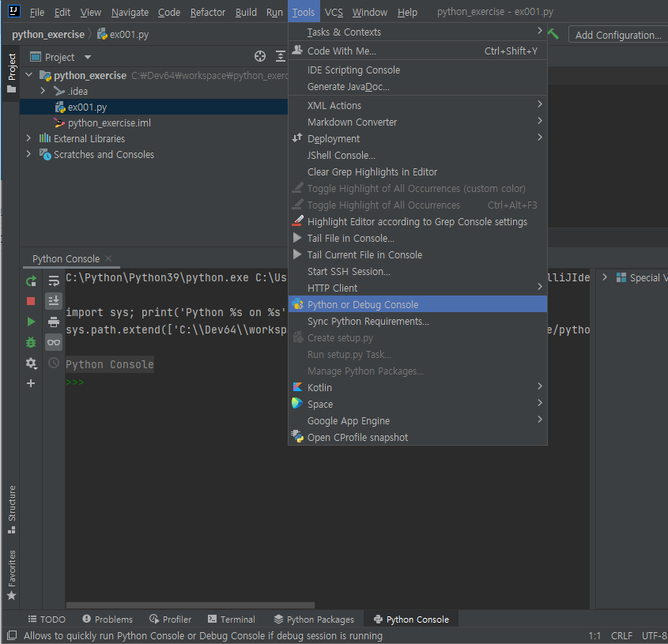Image resolution: width=668 pixels, height=644 pixels.
Task: Close the Python Console tab
Action: click(108, 258)
